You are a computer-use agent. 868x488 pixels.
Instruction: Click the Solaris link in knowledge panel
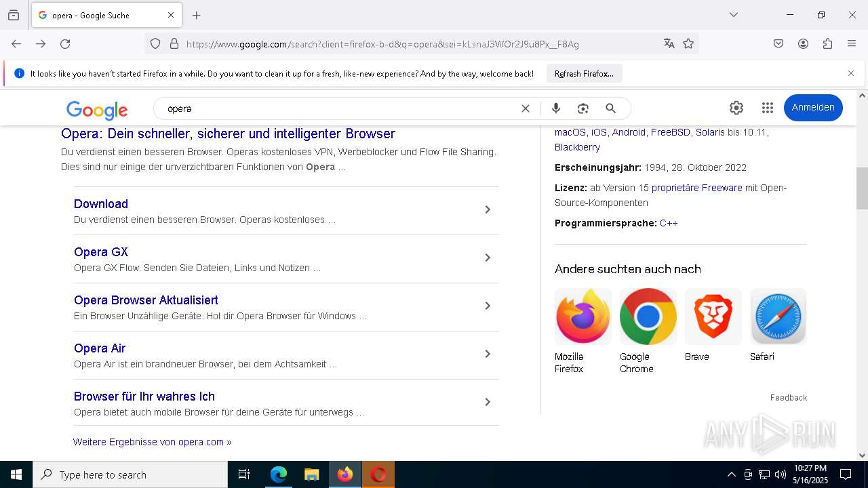tap(710, 132)
